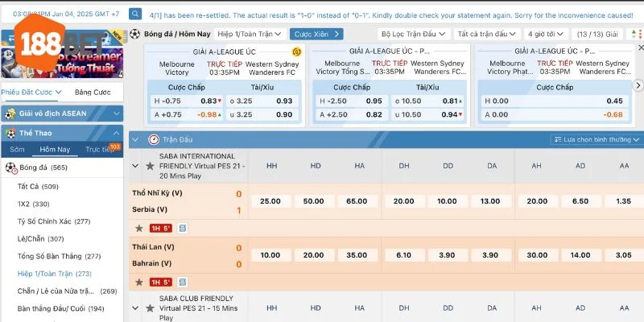Open stats icon for Thổ Nhĩ Kỳ vs Serbia
Viewport: 644px width, 322px height.
(183, 228)
